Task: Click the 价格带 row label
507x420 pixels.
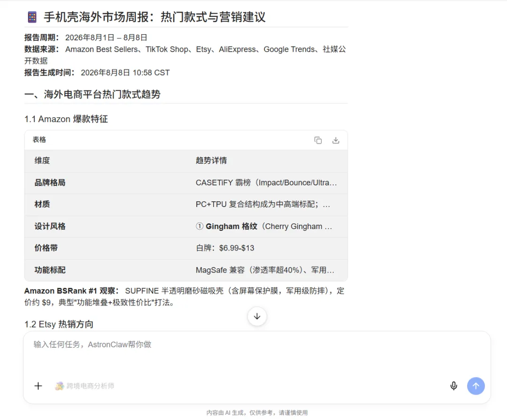Action: (x=46, y=248)
